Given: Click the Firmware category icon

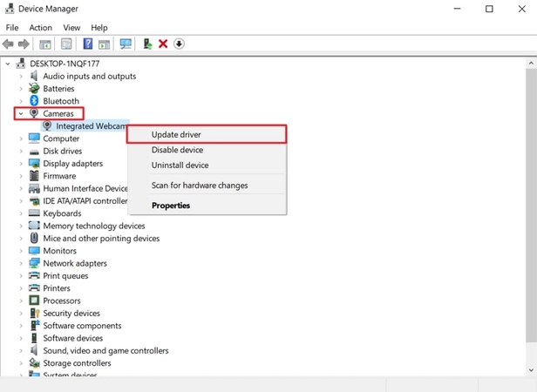Looking at the screenshot, I should point(34,176).
